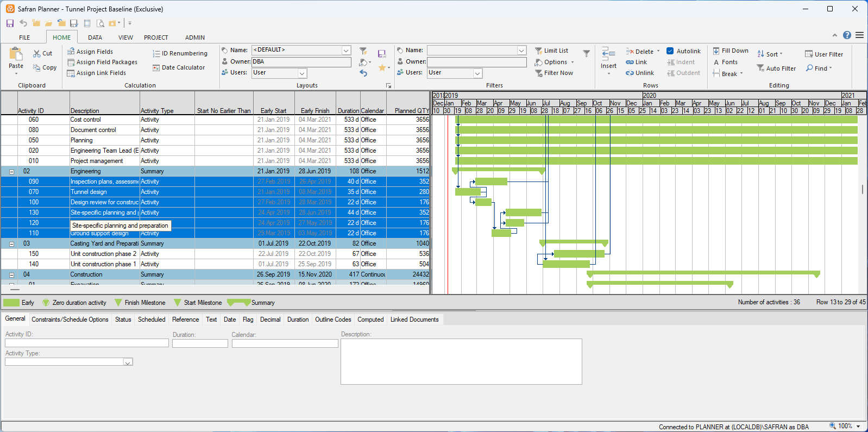Open the ribbon hamburger menu icon

click(x=859, y=35)
